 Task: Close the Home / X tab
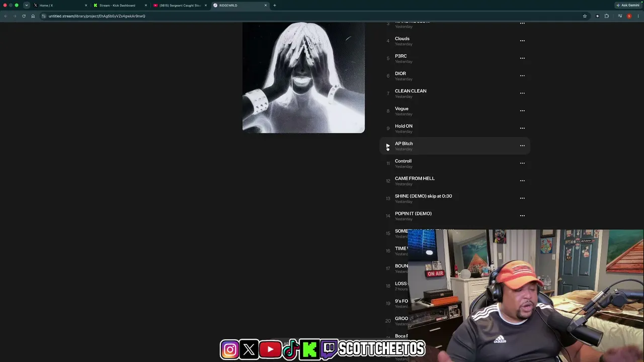tap(86, 6)
